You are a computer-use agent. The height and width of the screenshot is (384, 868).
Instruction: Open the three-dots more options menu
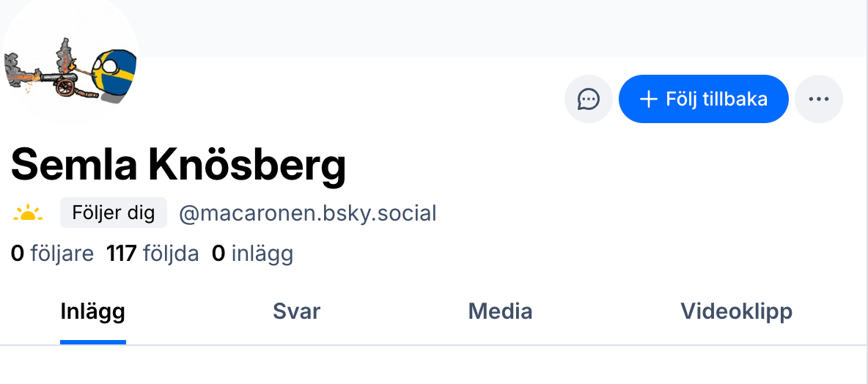point(819,99)
